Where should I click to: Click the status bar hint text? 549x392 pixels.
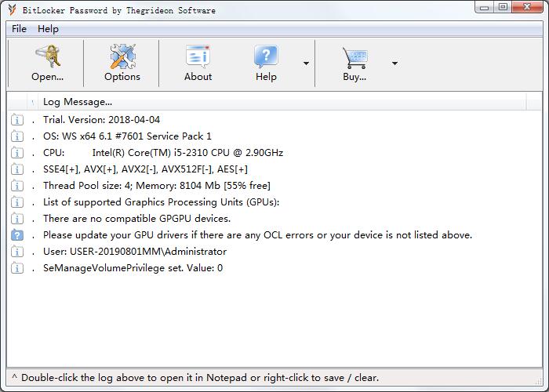click(199, 378)
